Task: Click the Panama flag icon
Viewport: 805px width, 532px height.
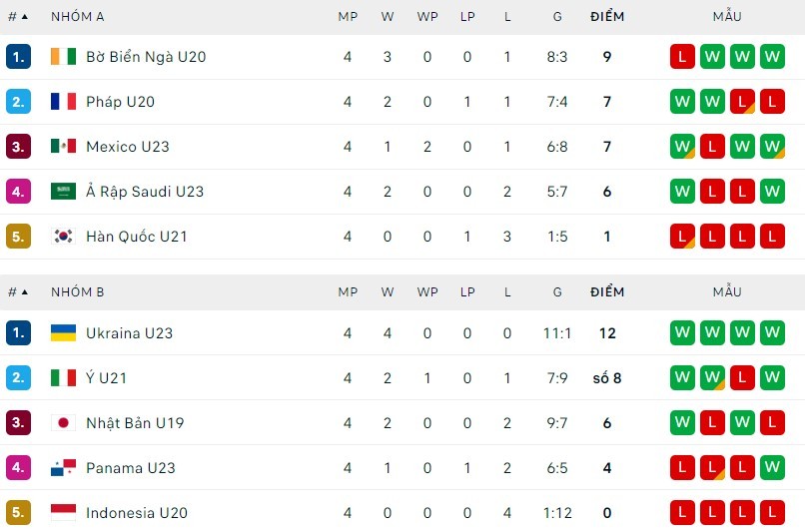Action: [x=63, y=468]
